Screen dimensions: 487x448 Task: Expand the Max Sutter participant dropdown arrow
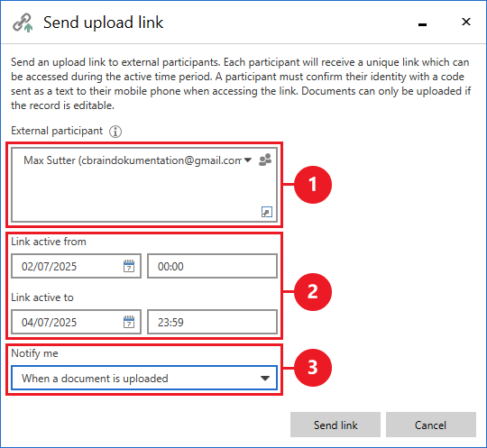pos(248,160)
